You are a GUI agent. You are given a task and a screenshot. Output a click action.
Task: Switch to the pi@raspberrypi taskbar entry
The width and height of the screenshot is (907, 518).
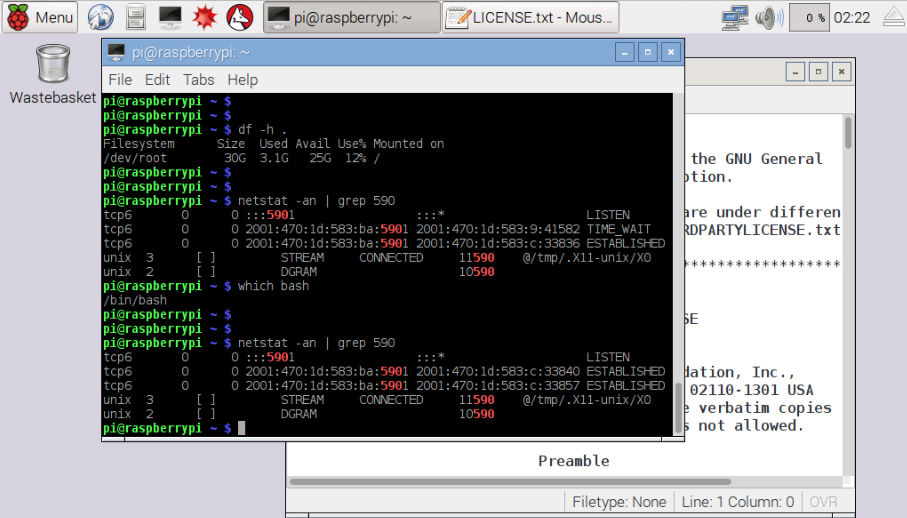(352, 17)
